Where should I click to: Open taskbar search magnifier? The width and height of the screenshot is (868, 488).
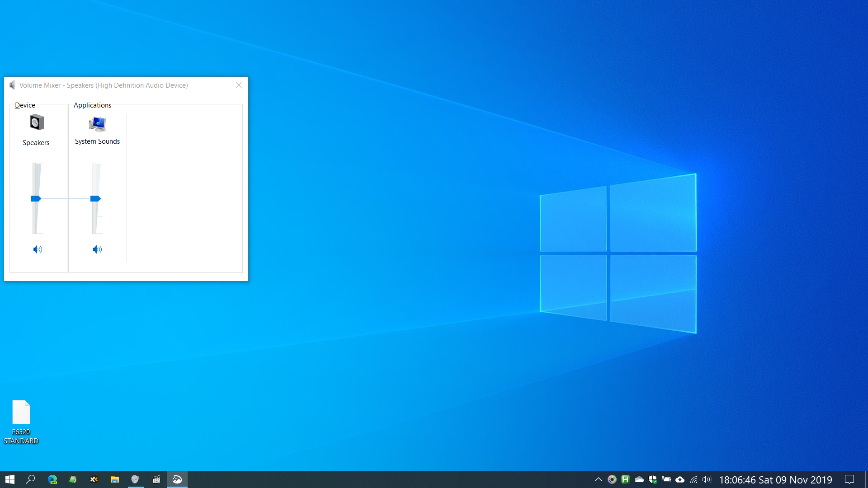30,479
